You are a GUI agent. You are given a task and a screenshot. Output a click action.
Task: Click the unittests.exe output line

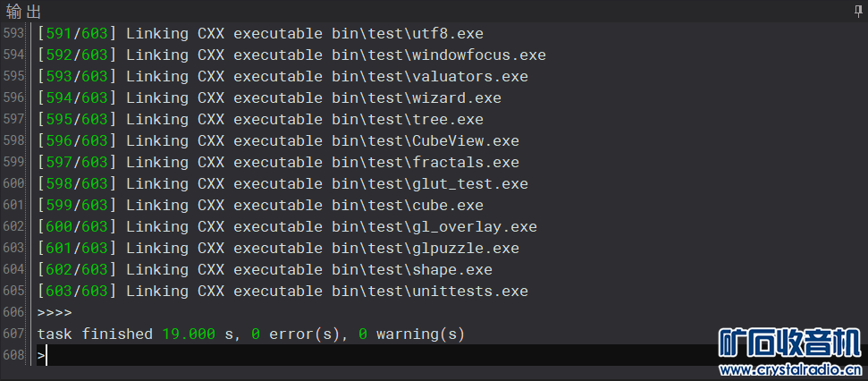point(282,292)
